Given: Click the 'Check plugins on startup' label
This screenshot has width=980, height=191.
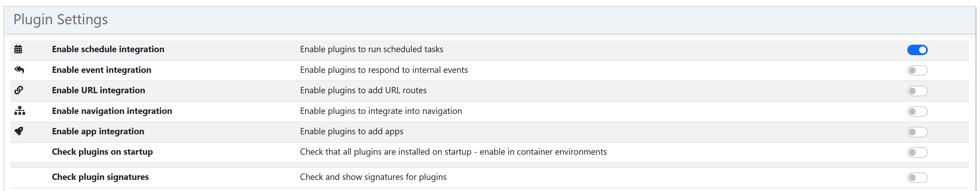Looking at the screenshot, I should pyautogui.click(x=102, y=151).
